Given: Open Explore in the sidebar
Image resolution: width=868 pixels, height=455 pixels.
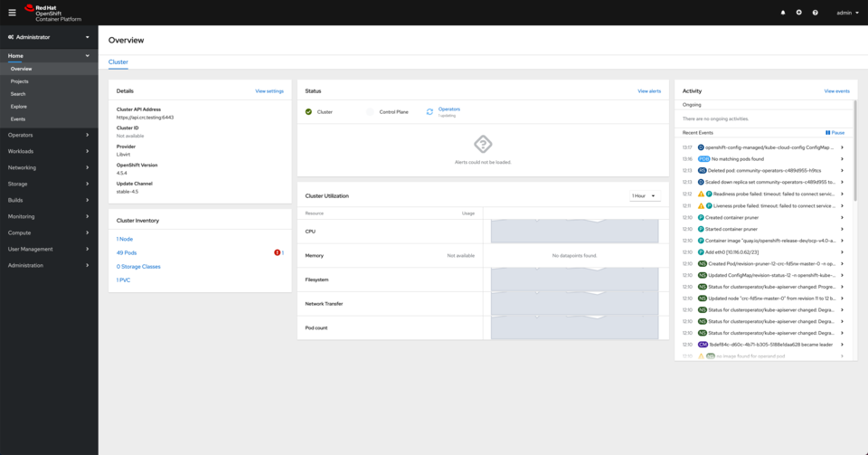Looking at the screenshot, I should click(x=49, y=106).
